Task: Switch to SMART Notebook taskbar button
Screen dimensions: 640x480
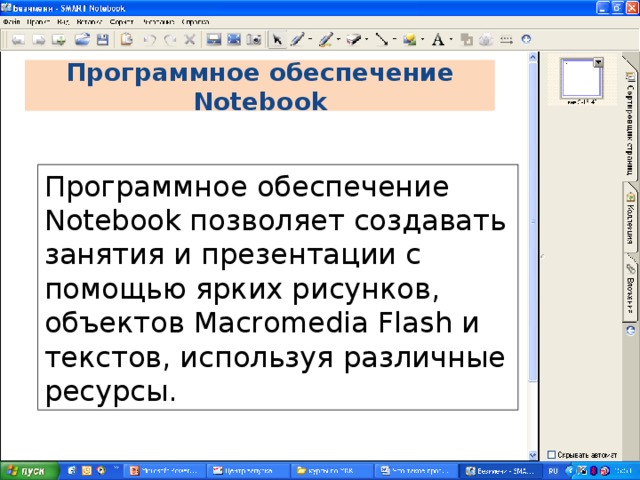Action: tap(499, 471)
